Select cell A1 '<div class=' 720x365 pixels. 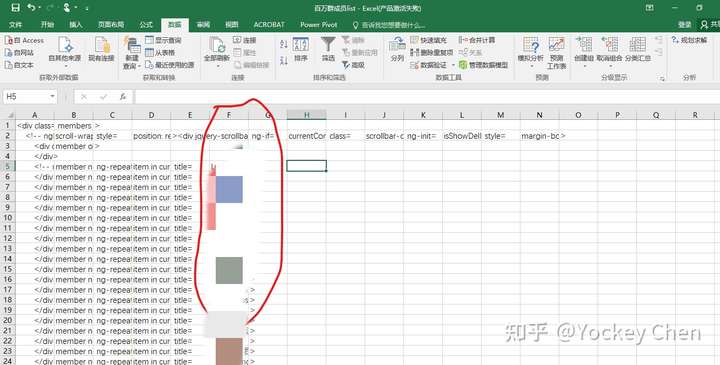35,125
